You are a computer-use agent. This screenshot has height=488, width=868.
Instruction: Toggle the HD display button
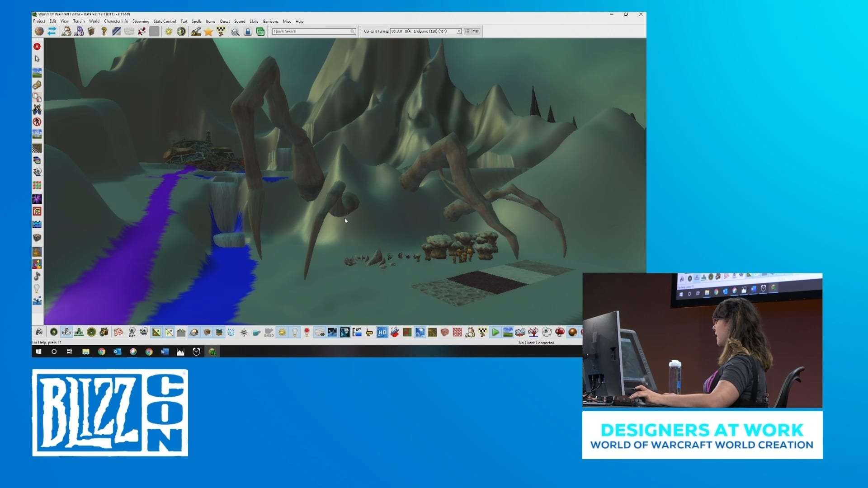[x=382, y=333]
